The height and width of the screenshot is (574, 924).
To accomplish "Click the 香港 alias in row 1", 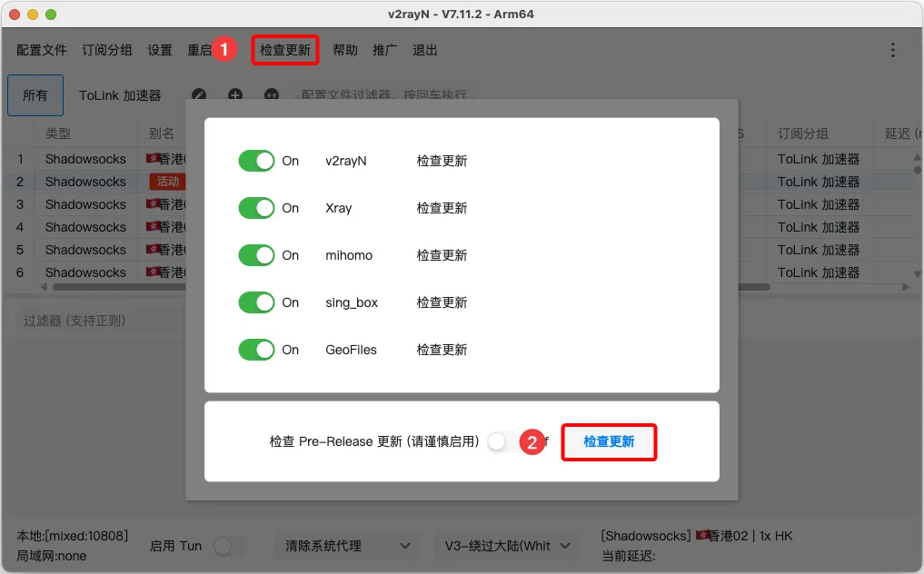I will coord(166,159).
